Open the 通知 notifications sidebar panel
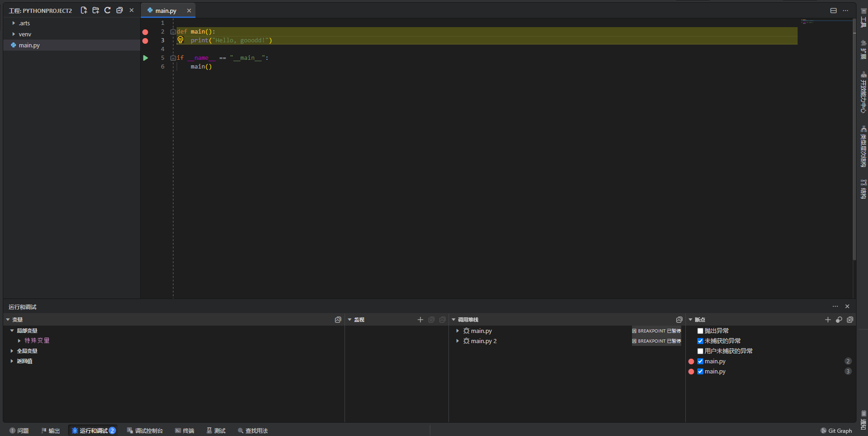This screenshot has height=436, width=868. (x=863, y=420)
